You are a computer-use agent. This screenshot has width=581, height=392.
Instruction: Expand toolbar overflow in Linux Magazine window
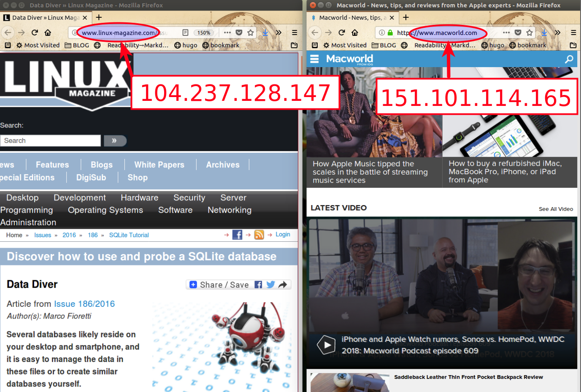[x=278, y=32]
